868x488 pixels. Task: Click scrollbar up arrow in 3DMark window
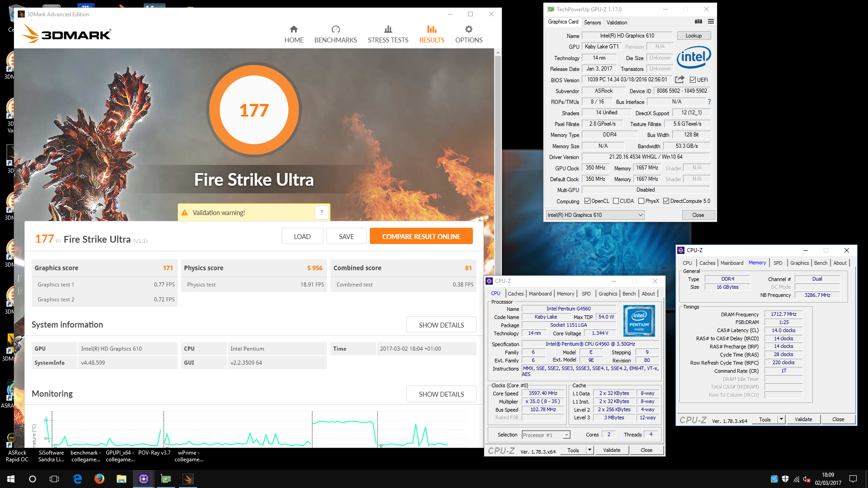(x=498, y=52)
